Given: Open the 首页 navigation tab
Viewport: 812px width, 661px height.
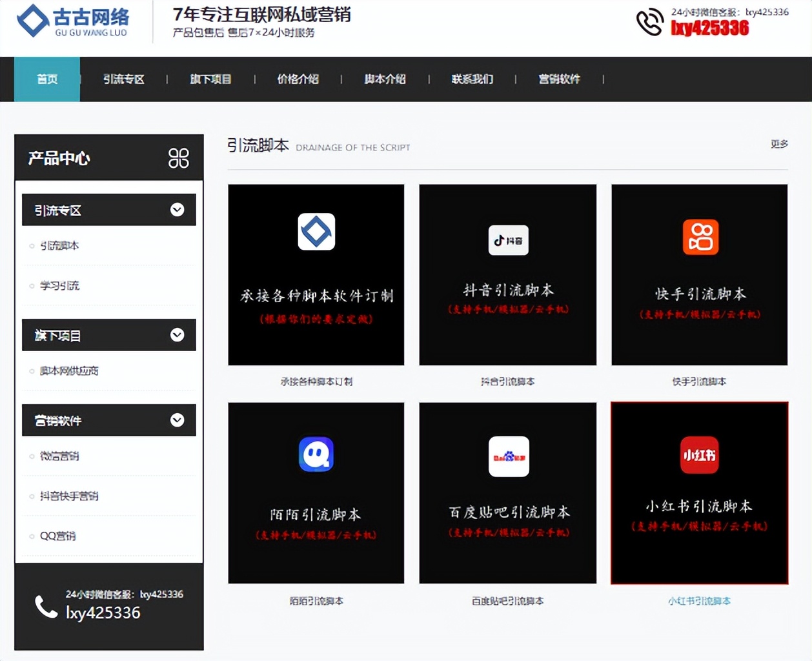Looking at the screenshot, I should (x=47, y=79).
